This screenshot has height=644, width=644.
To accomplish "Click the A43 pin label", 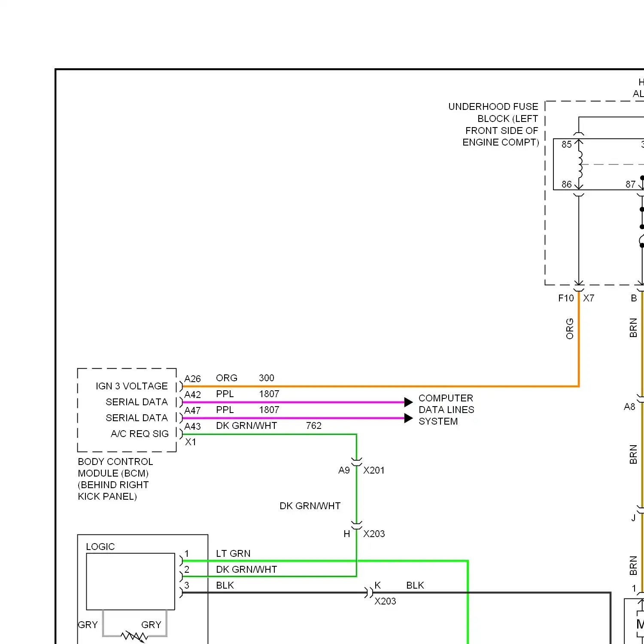I will pos(192,426).
